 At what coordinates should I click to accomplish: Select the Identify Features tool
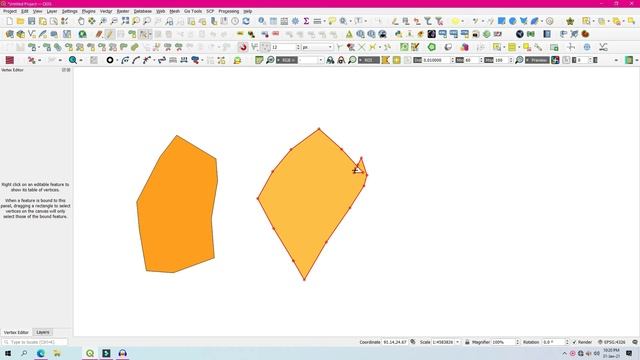click(x=262, y=21)
